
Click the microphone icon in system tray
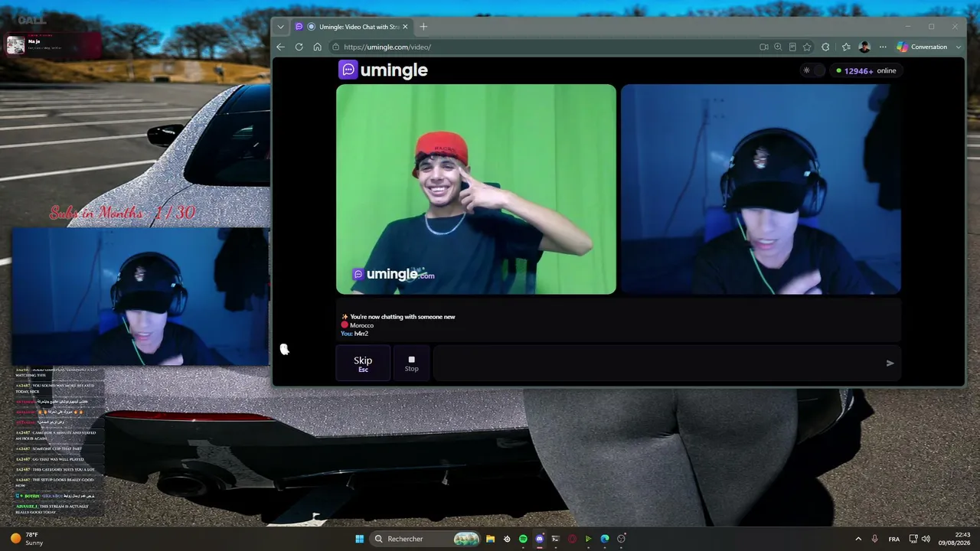click(x=875, y=539)
